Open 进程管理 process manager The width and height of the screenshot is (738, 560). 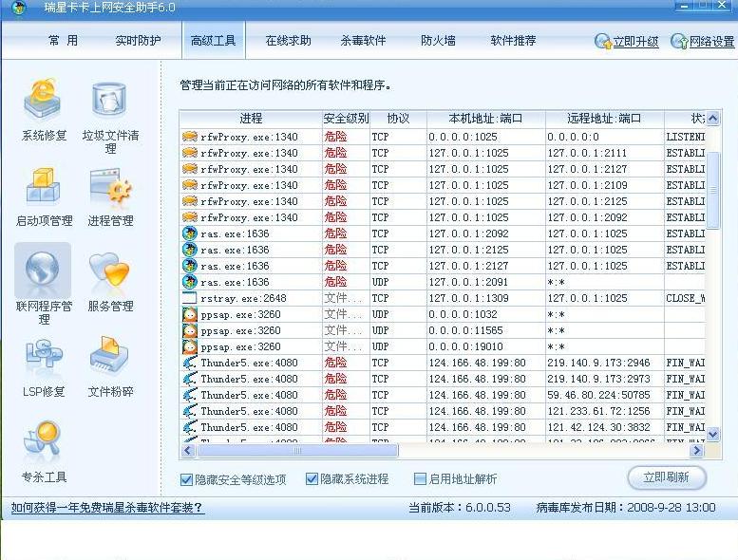click(110, 196)
